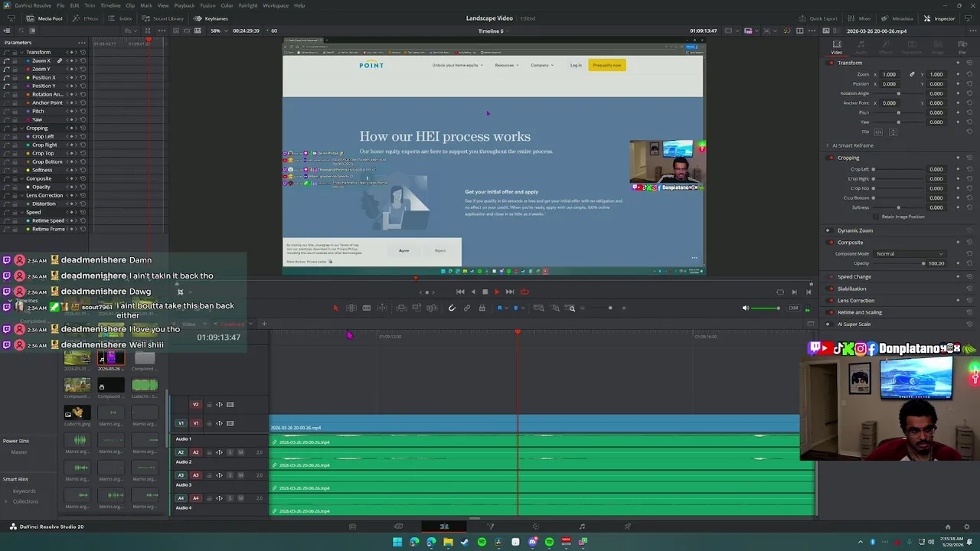Collapse the Cropping group in Parameters
Image resolution: width=980 pixels, height=551 pixels.
pos(21,128)
